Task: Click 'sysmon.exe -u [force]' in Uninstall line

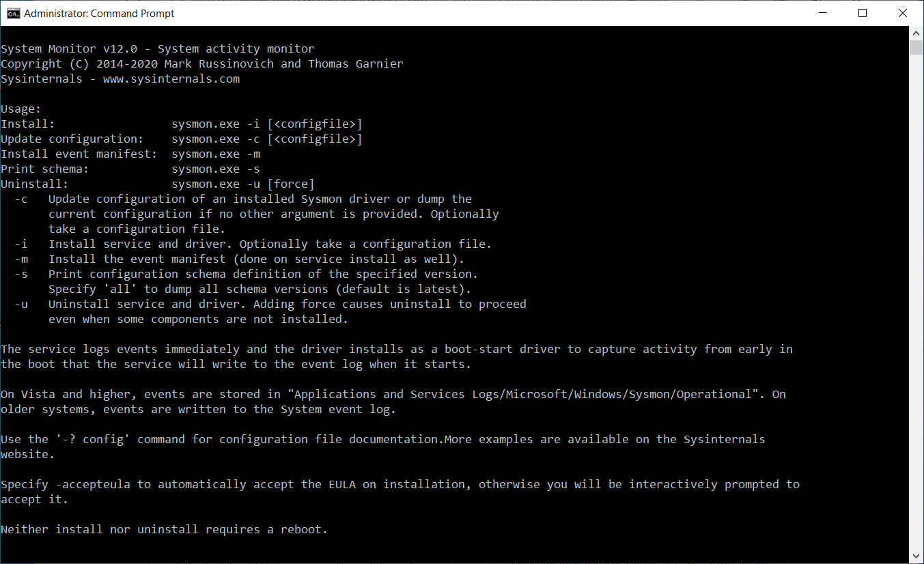Action: [243, 184]
